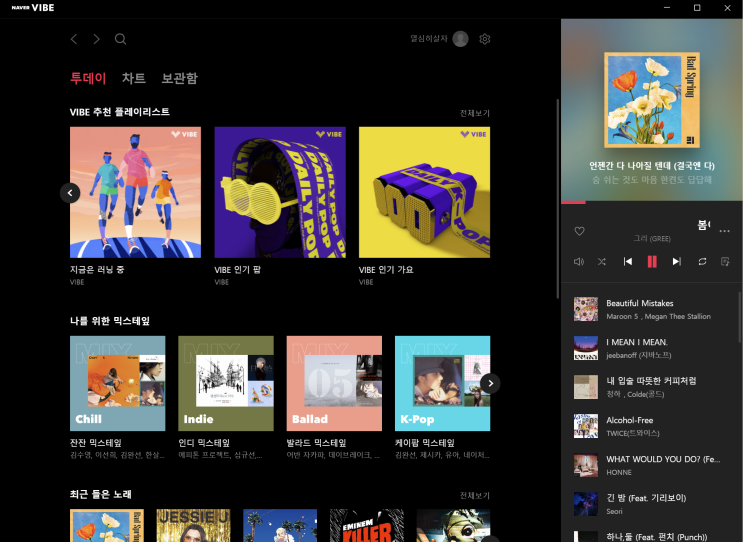The width and height of the screenshot is (743, 542).
Task: Open the VIBE 인기 가요 playlist cover
Action: point(425,192)
